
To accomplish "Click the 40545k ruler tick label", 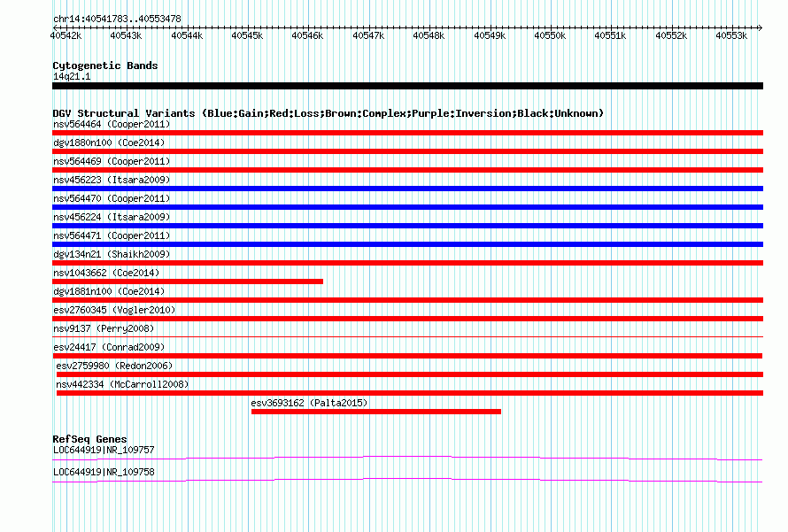I will (247, 35).
